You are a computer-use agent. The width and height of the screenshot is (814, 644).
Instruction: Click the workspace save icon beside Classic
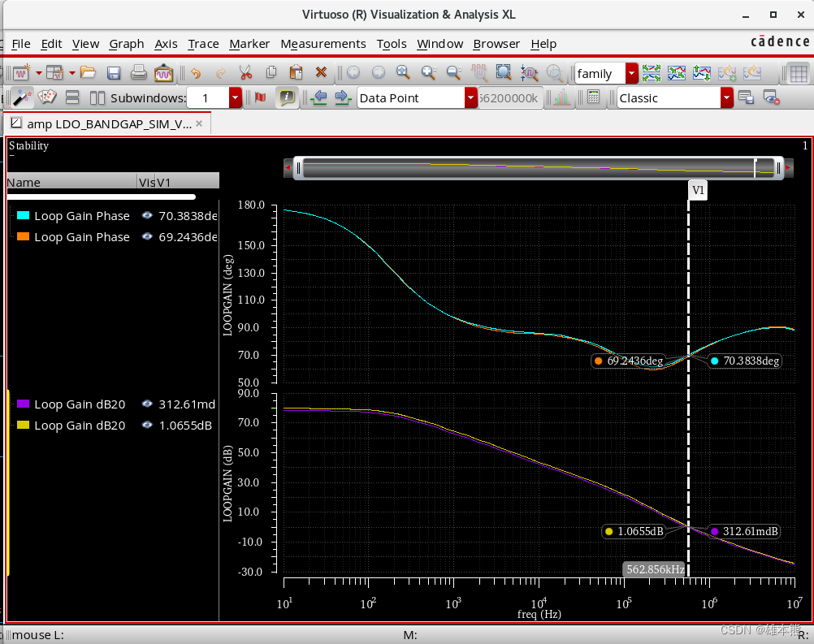(x=746, y=97)
